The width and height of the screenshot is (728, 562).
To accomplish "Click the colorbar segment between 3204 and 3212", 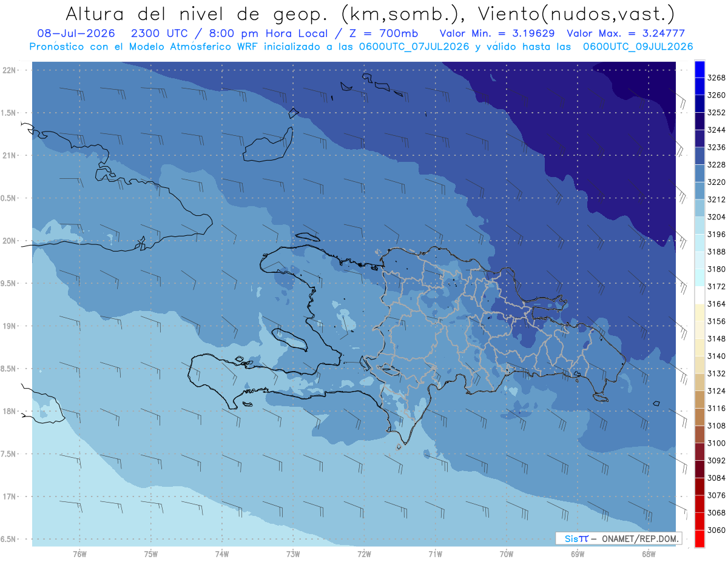I will coord(699,209).
